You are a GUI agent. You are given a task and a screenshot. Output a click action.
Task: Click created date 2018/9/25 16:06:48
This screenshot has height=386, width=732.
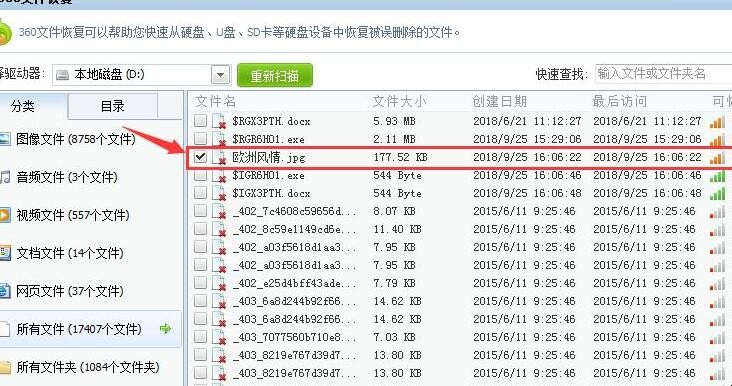527,193
